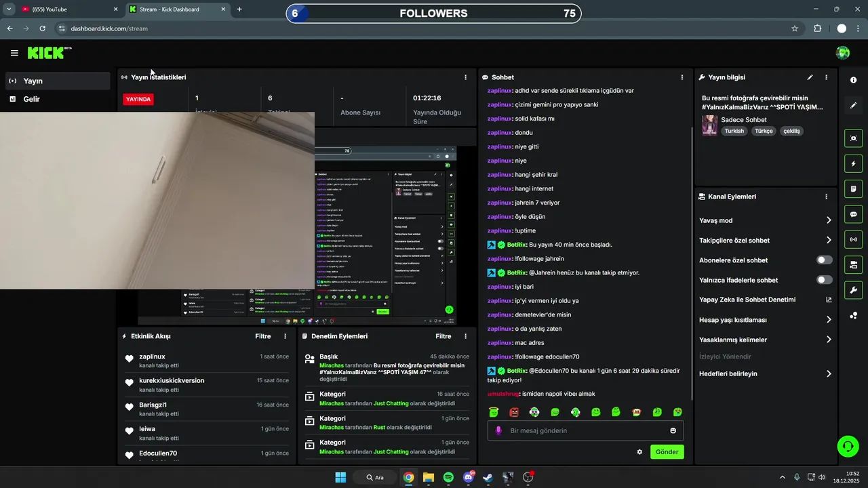868x488 pixels.
Task: Open OBS Studio from the taskbar
Action: tap(528, 477)
